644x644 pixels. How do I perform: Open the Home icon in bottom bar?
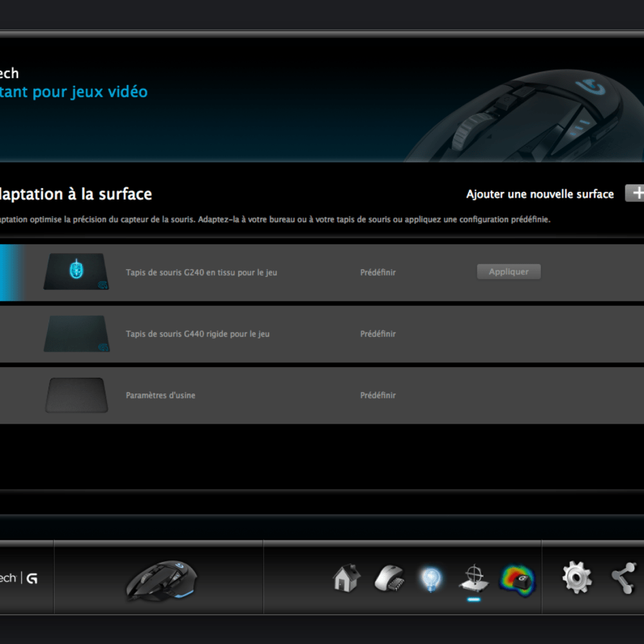[x=346, y=578]
